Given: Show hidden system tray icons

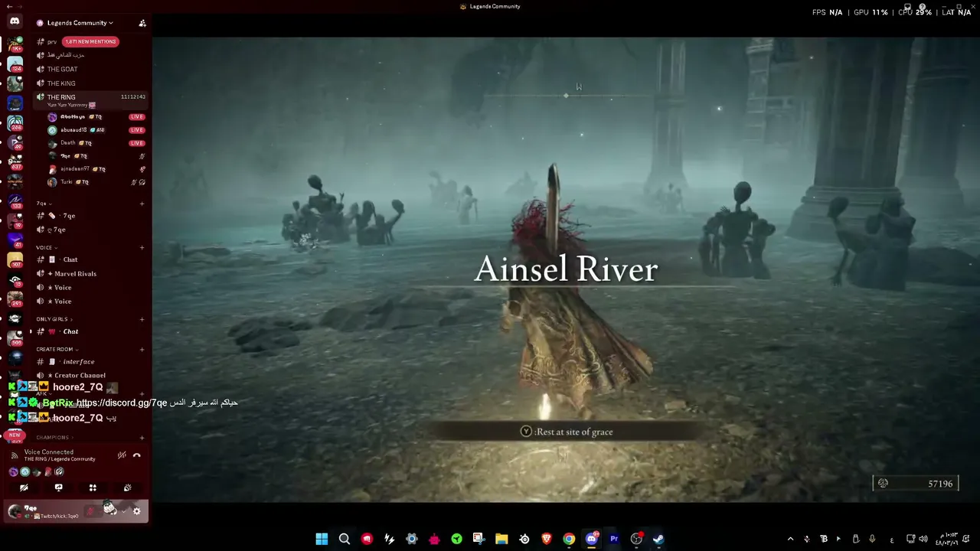Looking at the screenshot, I should [x=791, y=539].
